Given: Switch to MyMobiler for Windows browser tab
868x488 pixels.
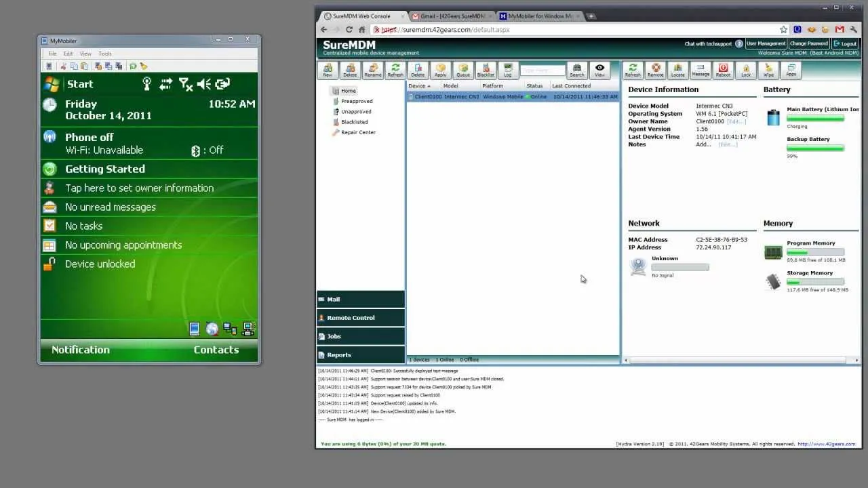Looking at the screenshot, I should click(x=540, y=16).
